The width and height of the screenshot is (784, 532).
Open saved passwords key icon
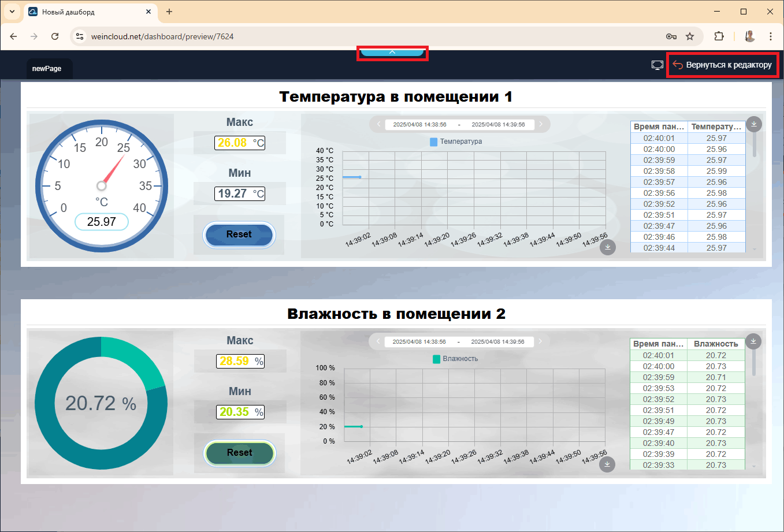(671, 36)
